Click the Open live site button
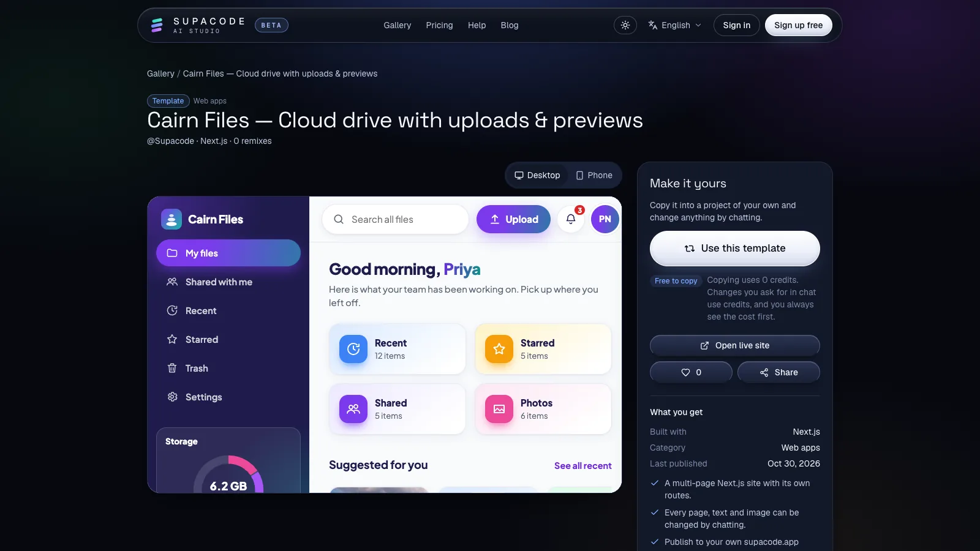 pyautogui.click(x=735, y=345)
